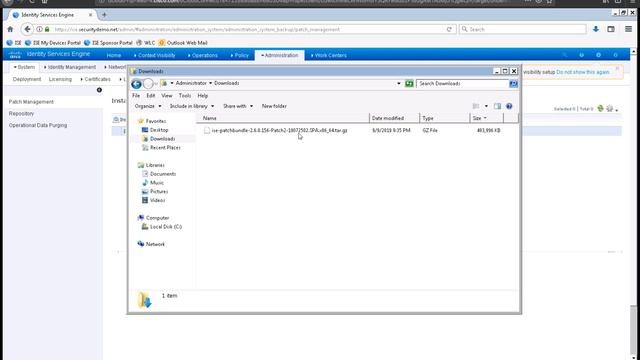
Task: Change the view using the views icon
Action: 476,106
